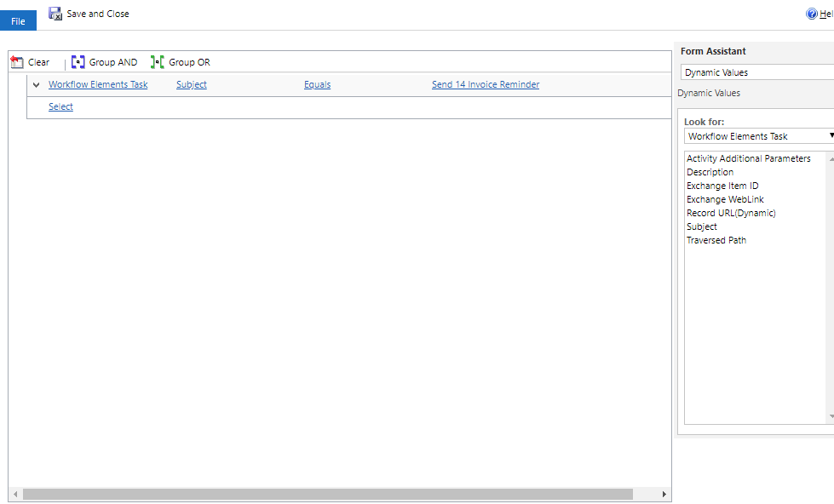Open the Form Assistant Dynamic Values dropdown
This screenshot has height=504, width=834.
(756, 72)
